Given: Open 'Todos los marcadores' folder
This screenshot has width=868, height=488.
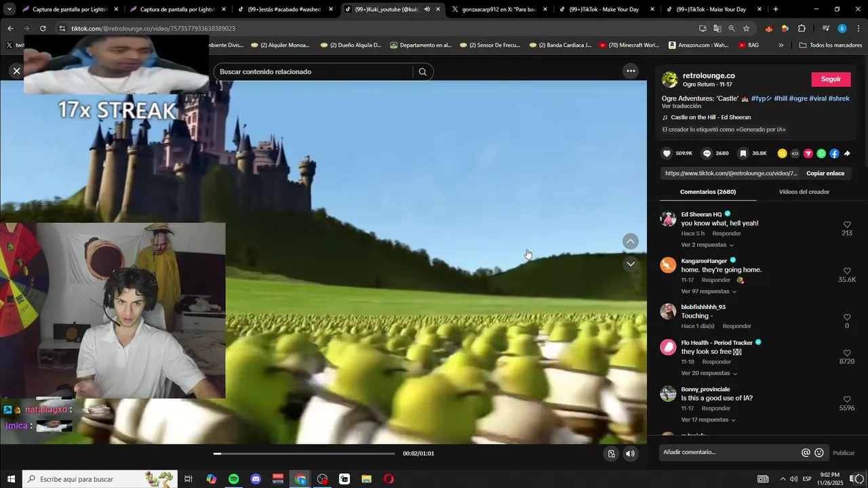Looking at the screenshot, I should click(x=831, y=45).
